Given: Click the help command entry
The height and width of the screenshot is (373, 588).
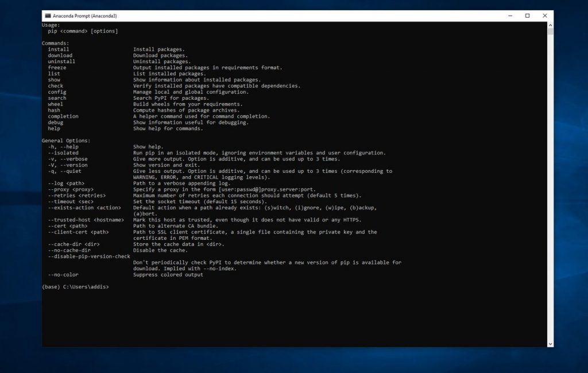Looking at the screenshot, I should 53,129.
